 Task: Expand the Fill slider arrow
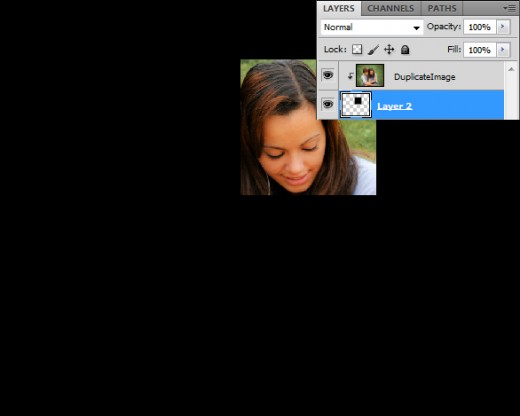pyautogui.click(x=503, y=50)
